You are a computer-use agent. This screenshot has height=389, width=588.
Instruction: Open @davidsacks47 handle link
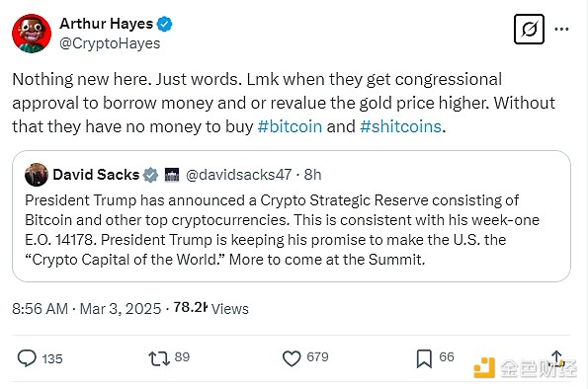click(x=238, y=175)
